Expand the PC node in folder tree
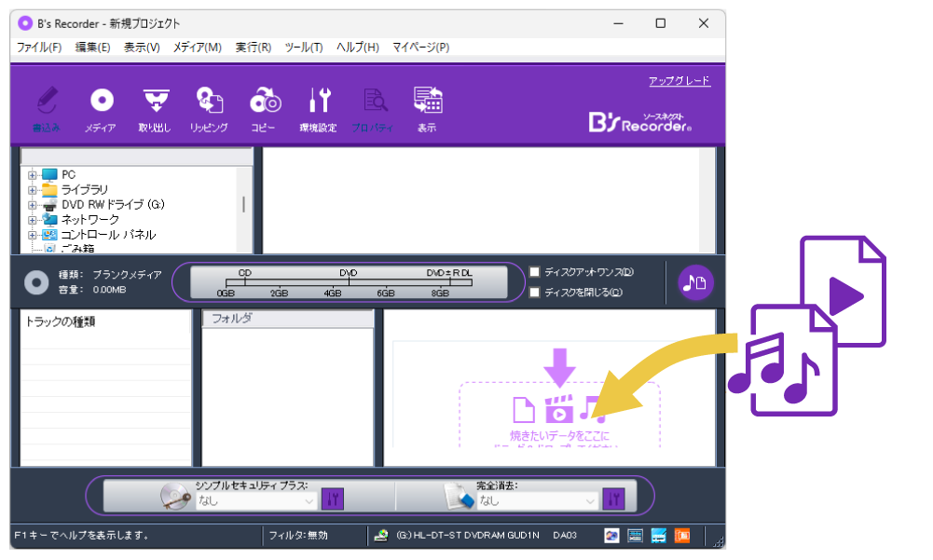 tap(33, 175)
